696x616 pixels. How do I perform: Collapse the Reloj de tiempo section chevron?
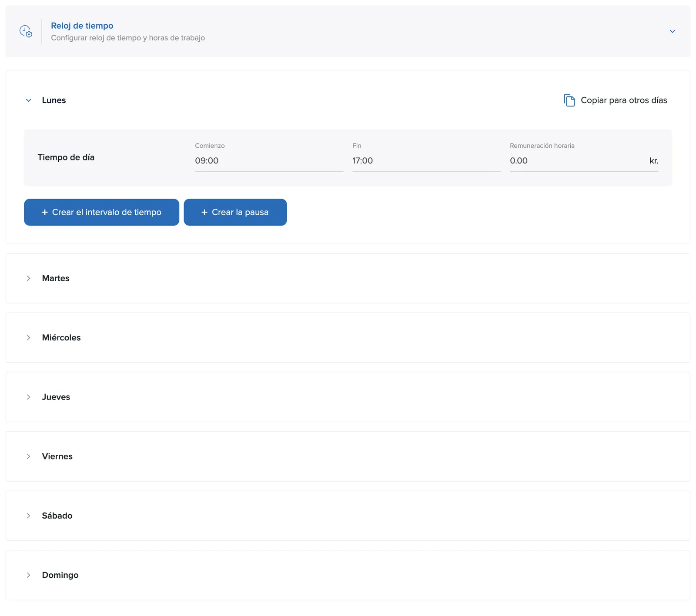pos(672,31)
